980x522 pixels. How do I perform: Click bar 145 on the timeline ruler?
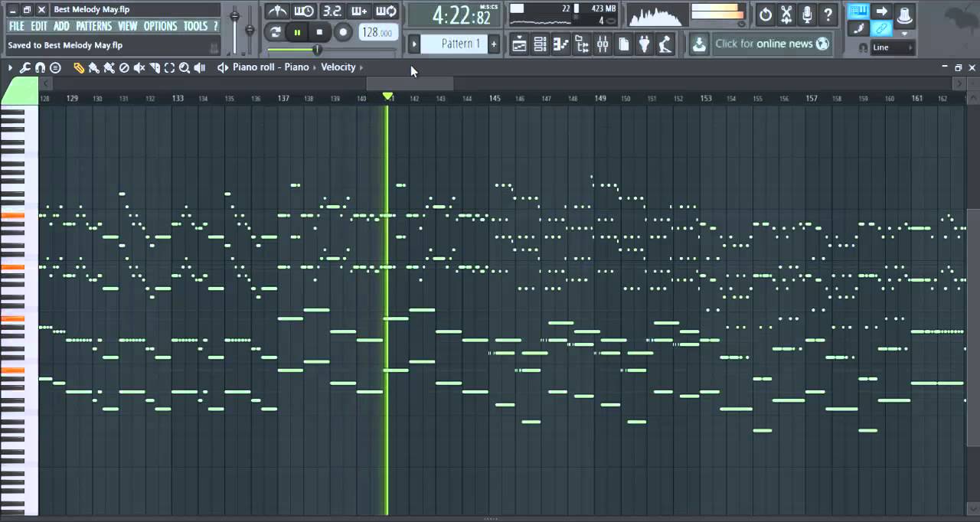(495, 98)
